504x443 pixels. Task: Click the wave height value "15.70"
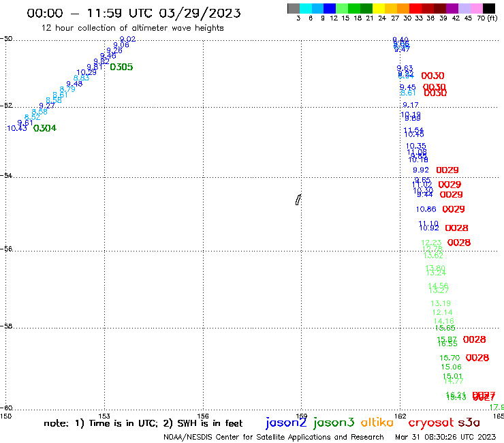(450, 358)
